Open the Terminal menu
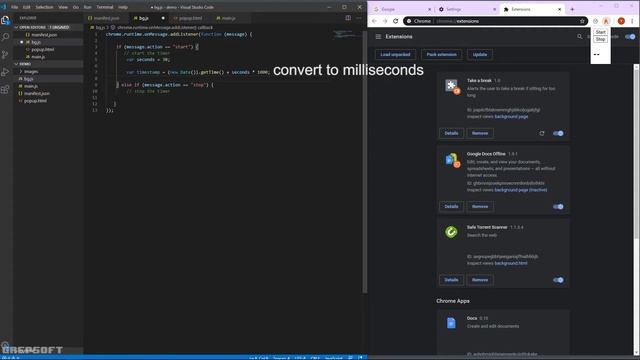This screenshot has height=360, width=640. tap(104, 7)
